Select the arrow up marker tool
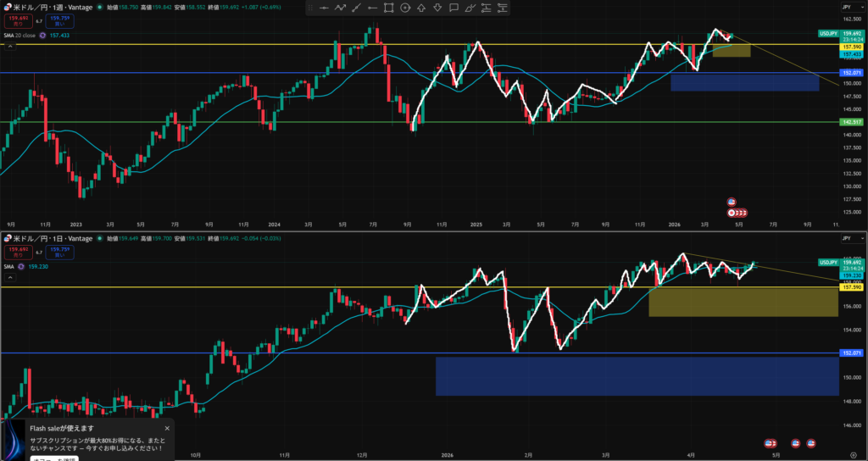 pyautogui.click(x=420, y=8)
